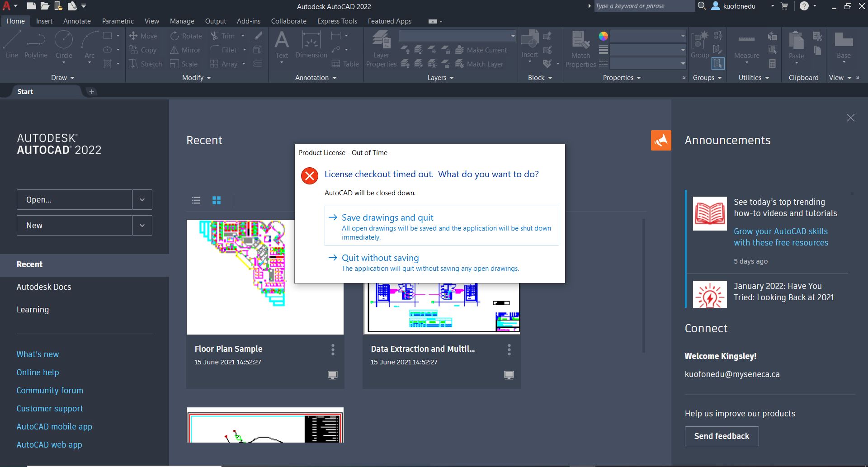Pick the Scale tool
Viewport: 868px width, 467px height.
tap(184, 64)
